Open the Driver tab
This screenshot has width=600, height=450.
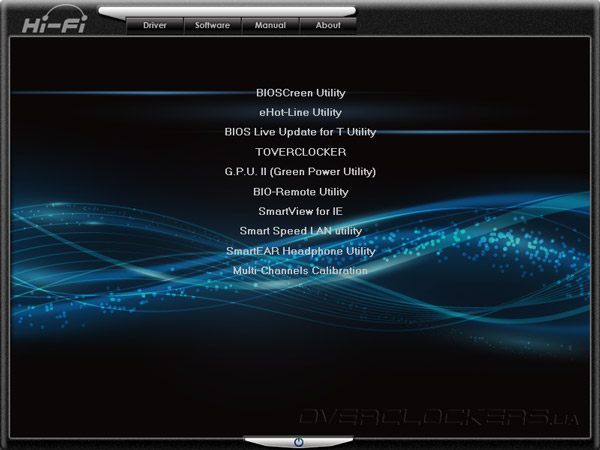[155, 26]
